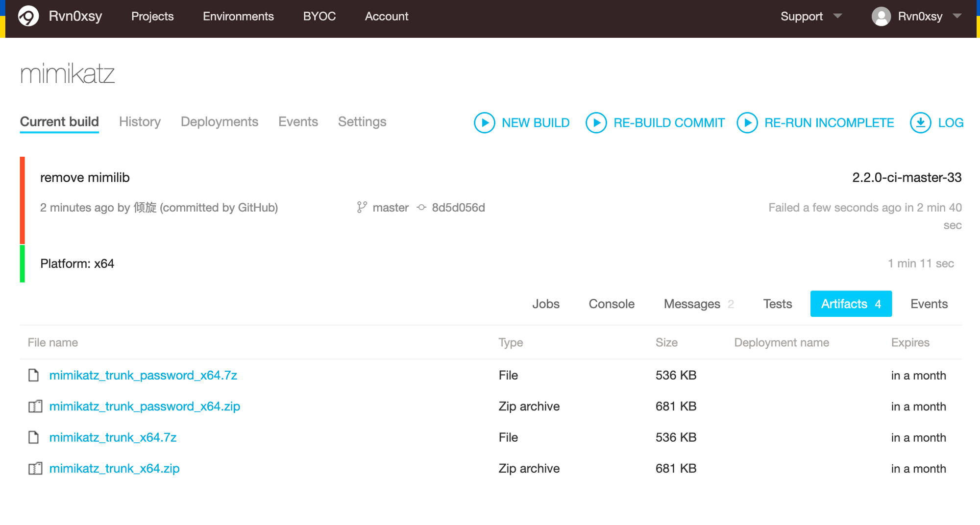
Task: Open the Console tab
Action: pyautogui.click(x=612, y=304)
